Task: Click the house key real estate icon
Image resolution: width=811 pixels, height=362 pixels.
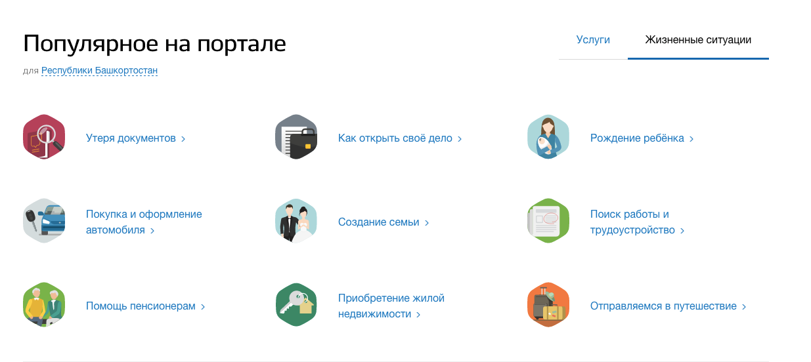Action: click(x=296, y=305)
